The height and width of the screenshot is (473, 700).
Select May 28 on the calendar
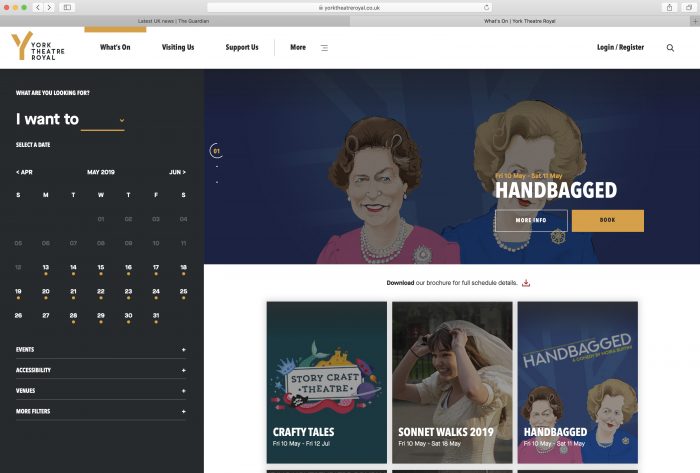73,317
